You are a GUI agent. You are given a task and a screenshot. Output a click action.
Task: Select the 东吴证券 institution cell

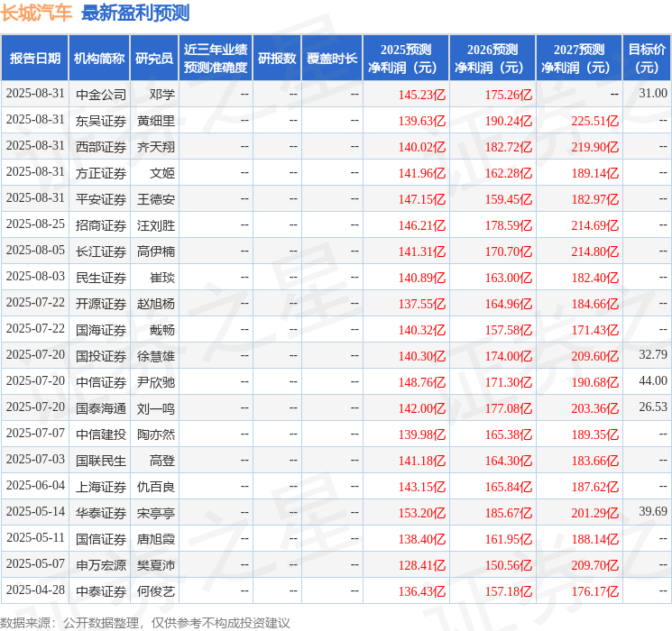point(101,121)
